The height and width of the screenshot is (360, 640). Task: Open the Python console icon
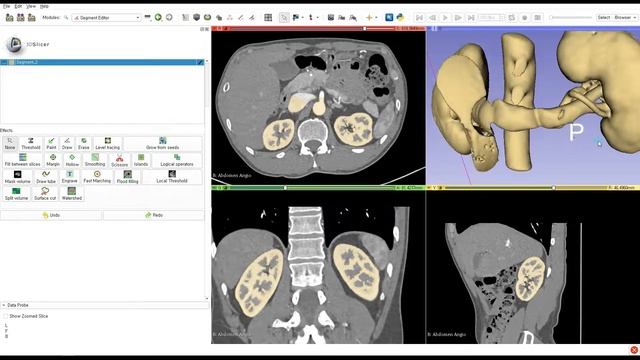400,18
